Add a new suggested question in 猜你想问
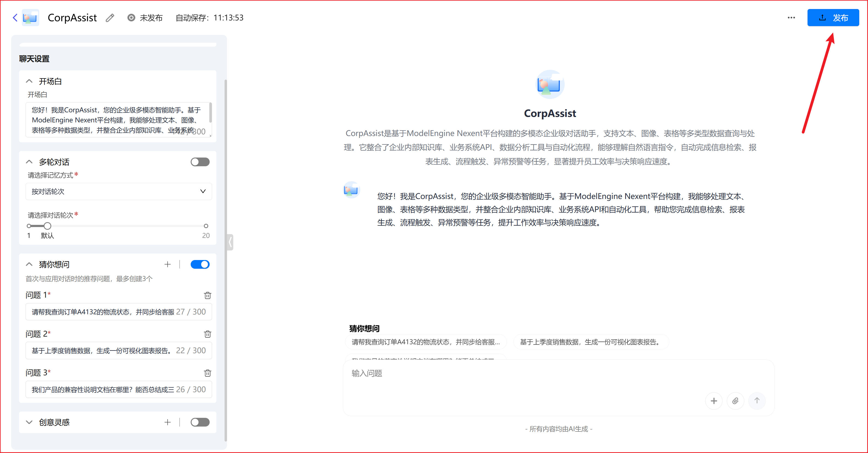Viewport: 868px width, 453px height. 167,264
